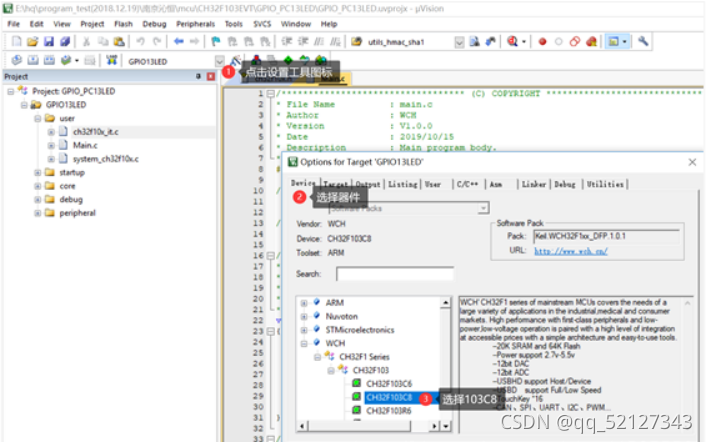This screenshot has width=707, height=443.
Task: Close the Options for Target dialog
Action: (692, 162)
